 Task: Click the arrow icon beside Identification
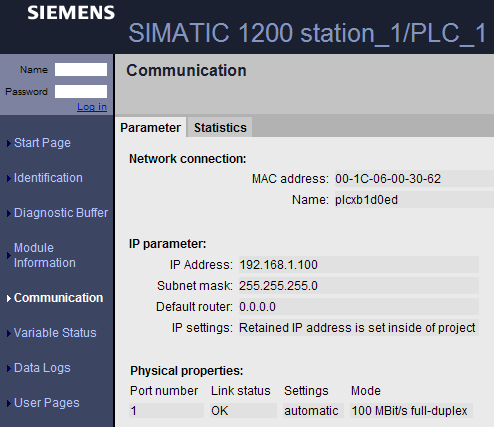9,178
